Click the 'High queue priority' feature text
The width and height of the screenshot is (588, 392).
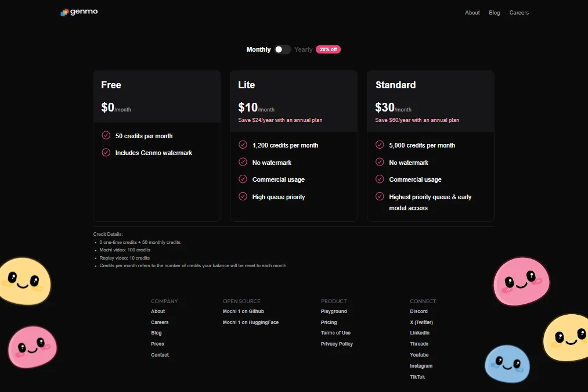pos(279,197)
